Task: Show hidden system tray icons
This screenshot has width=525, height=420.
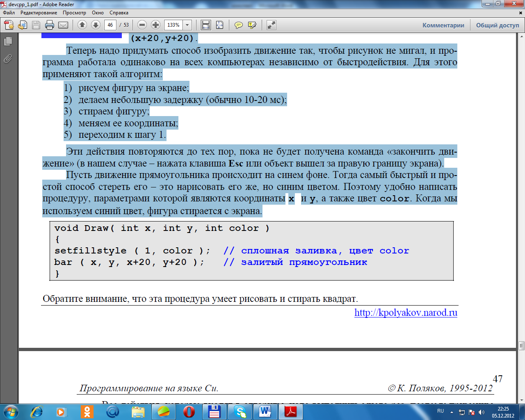Action: [452, 412]
